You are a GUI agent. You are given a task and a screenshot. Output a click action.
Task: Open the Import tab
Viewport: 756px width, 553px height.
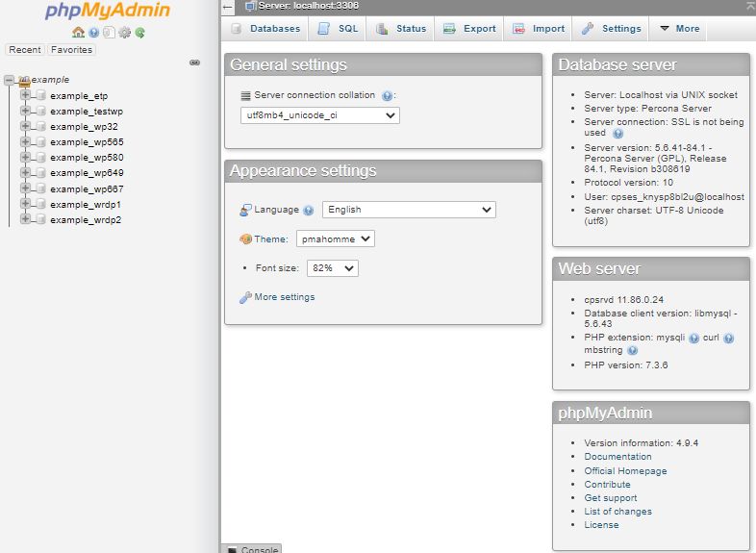pyautogui.click(x=538, y=29)
